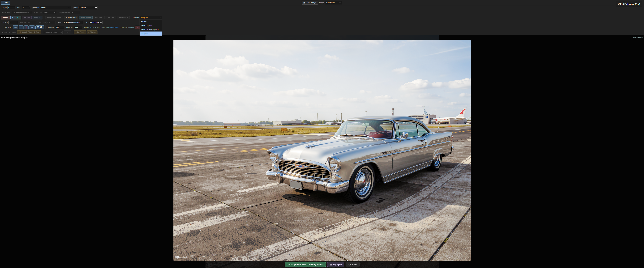This screenshot has width=644, height=268.
Task: Select Refine from the Inpaint list
Action: click(151, 21)
